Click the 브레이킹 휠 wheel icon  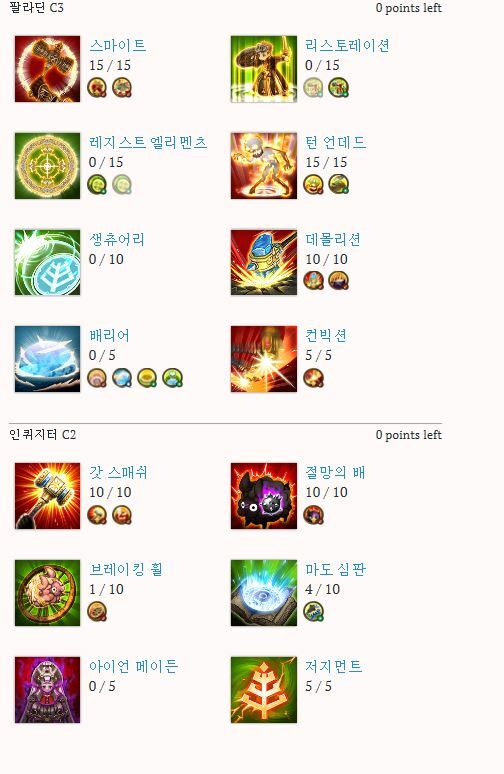tap(47, 593)
